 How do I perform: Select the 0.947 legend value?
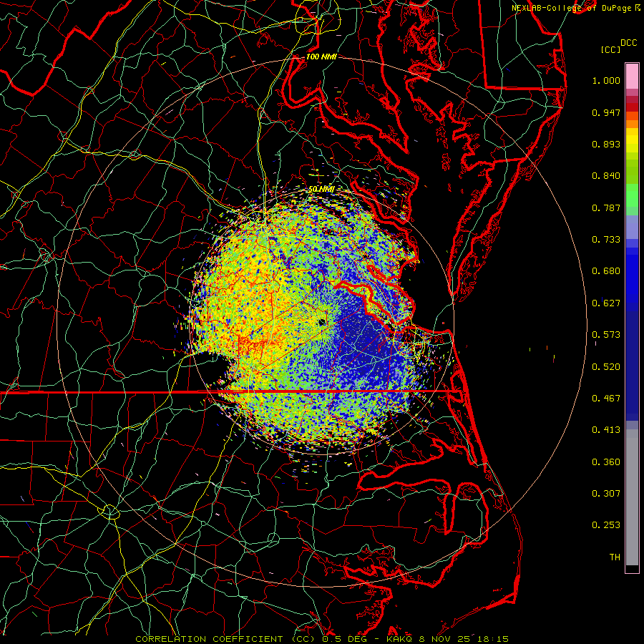606,112
